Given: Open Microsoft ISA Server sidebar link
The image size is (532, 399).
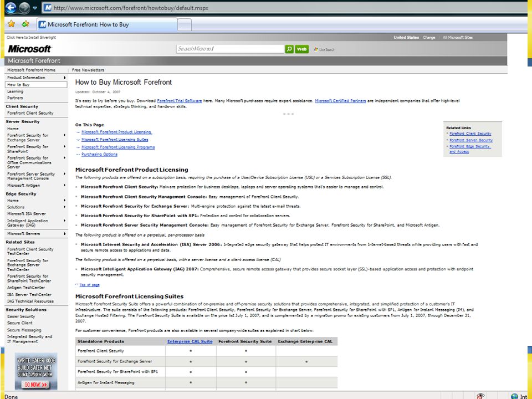Looking at the screenshot, I should [27, 214].
